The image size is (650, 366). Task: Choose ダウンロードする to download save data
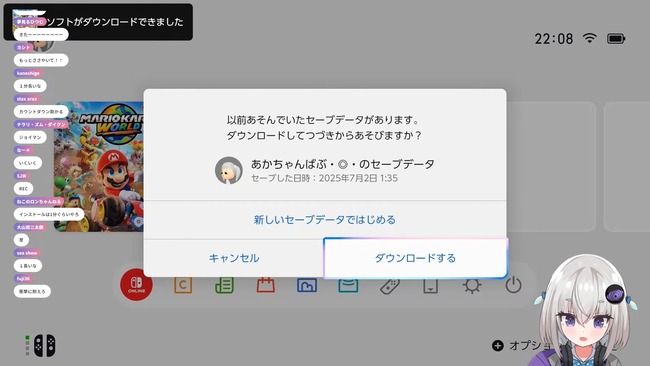(x=415, y=258)
